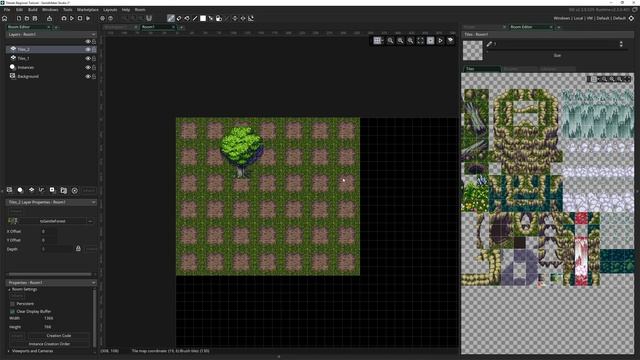Create a new tile layer
This screenshot has height=360, width=640.
tap(31, 190)
